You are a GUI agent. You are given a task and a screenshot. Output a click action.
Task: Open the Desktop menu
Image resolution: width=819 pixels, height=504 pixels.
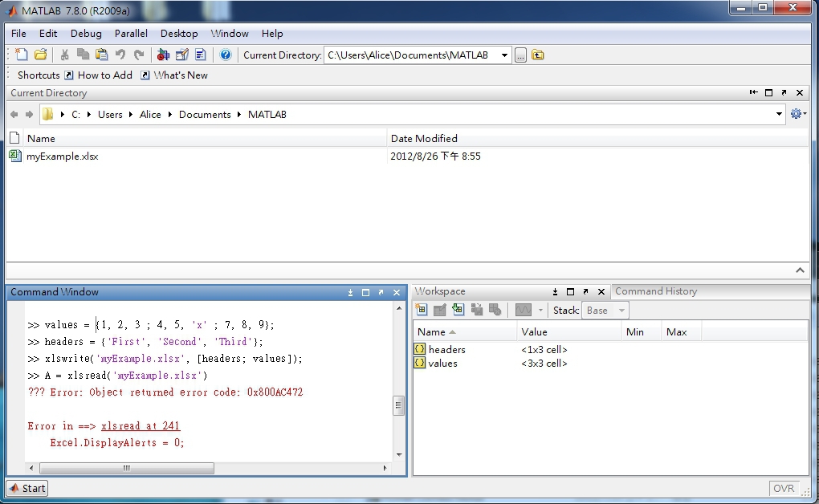[178, 34]
